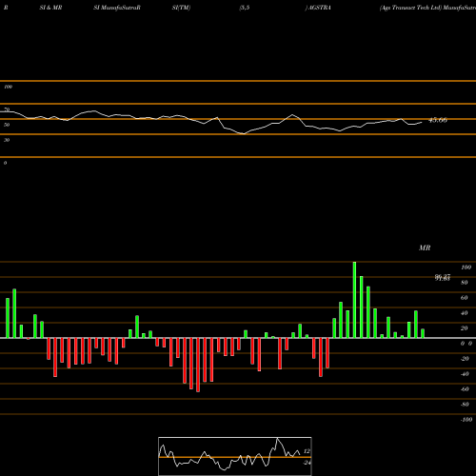Click MR axis label 60
This screenshot has height=476, width=476.
465,298
